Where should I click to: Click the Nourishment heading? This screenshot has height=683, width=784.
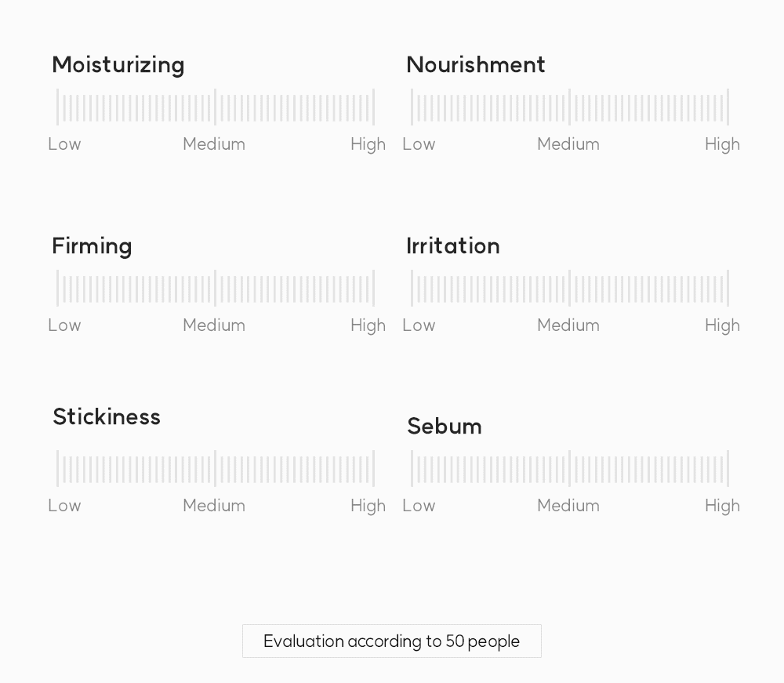476,65
